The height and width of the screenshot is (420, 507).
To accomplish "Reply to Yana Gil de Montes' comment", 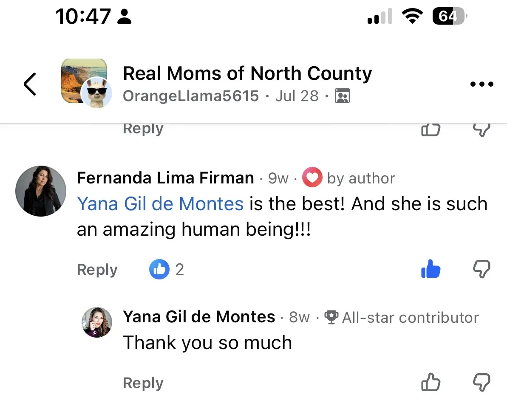I will 143,383.
